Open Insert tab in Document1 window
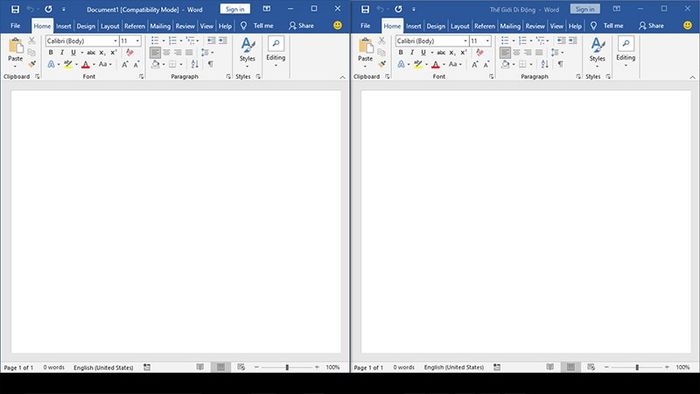Viewport: 700px width, 394px height. click(x=63, y=26)
